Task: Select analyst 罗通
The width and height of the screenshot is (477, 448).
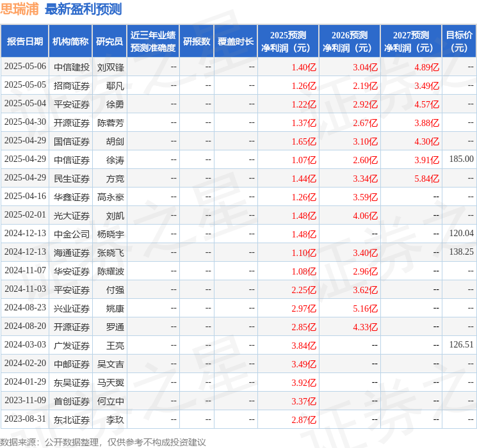Action: 115,327
